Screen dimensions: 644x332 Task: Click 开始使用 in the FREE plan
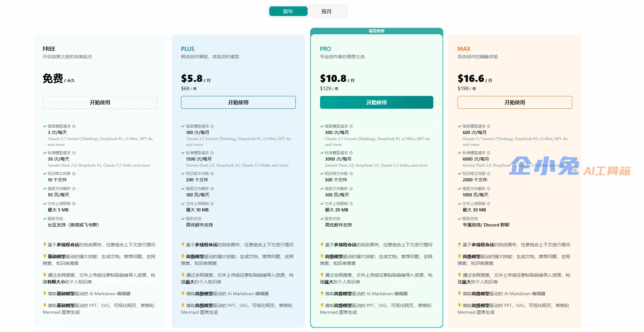100,102
